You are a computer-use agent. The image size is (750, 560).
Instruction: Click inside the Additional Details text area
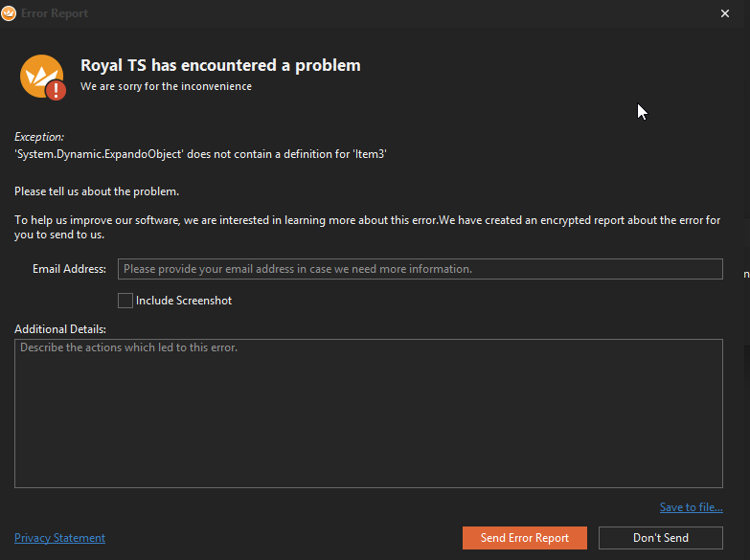368,414
